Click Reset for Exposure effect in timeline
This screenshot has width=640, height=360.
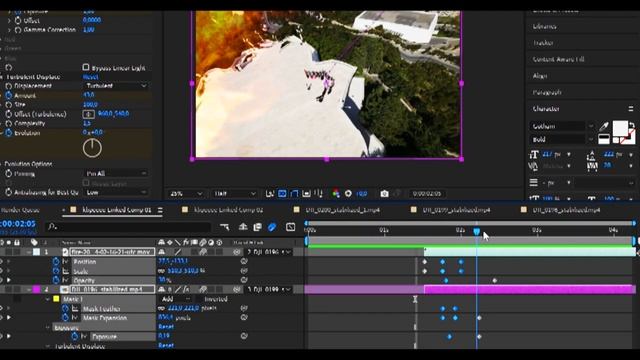(166, 327)
